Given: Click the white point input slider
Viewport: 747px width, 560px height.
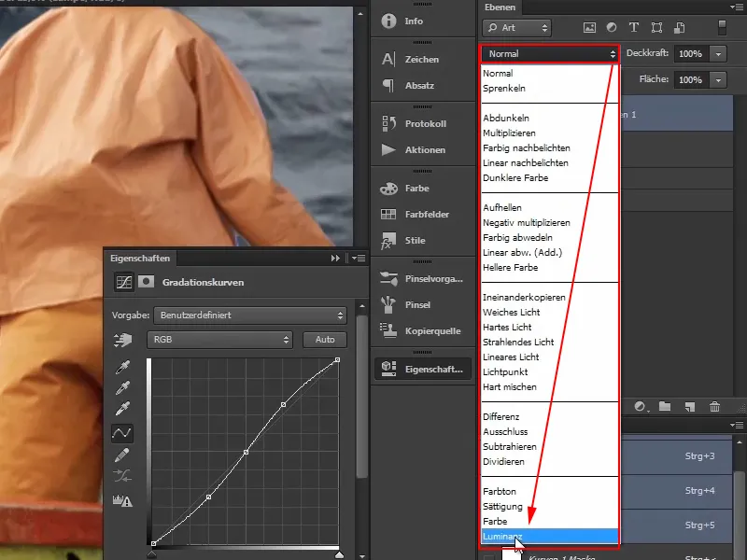Looking at the screenshot, I should coord(339,554).
